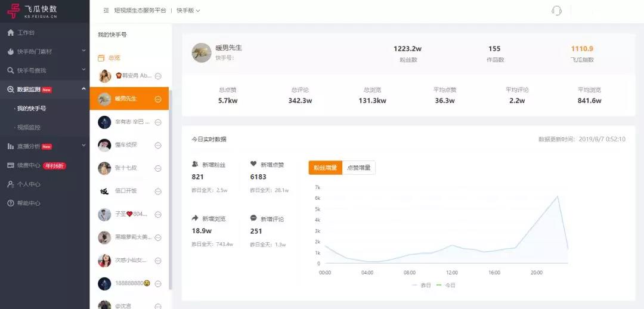
Task: Click 暖男先生 profile avatar in header
Action: tap(202, 52)
